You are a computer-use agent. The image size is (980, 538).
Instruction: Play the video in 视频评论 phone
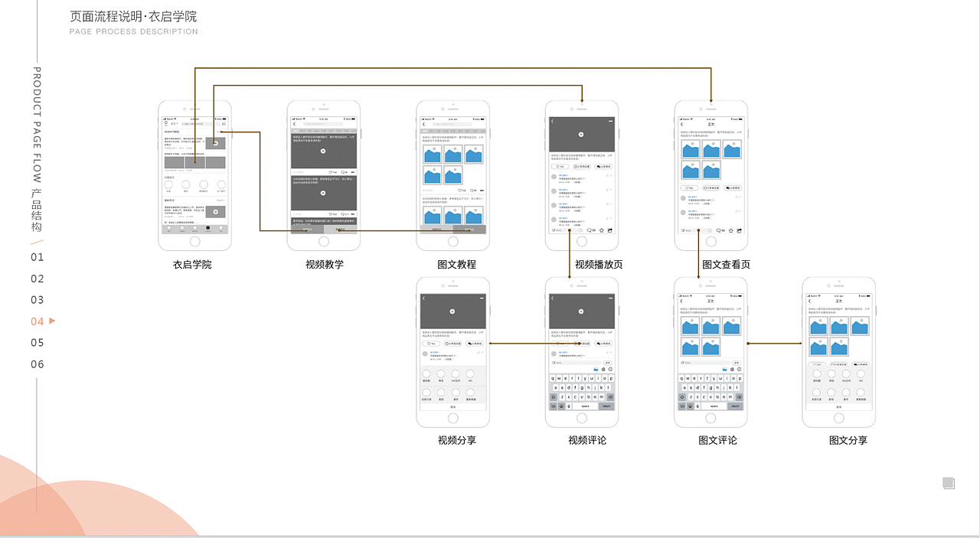tap(581, 311)
